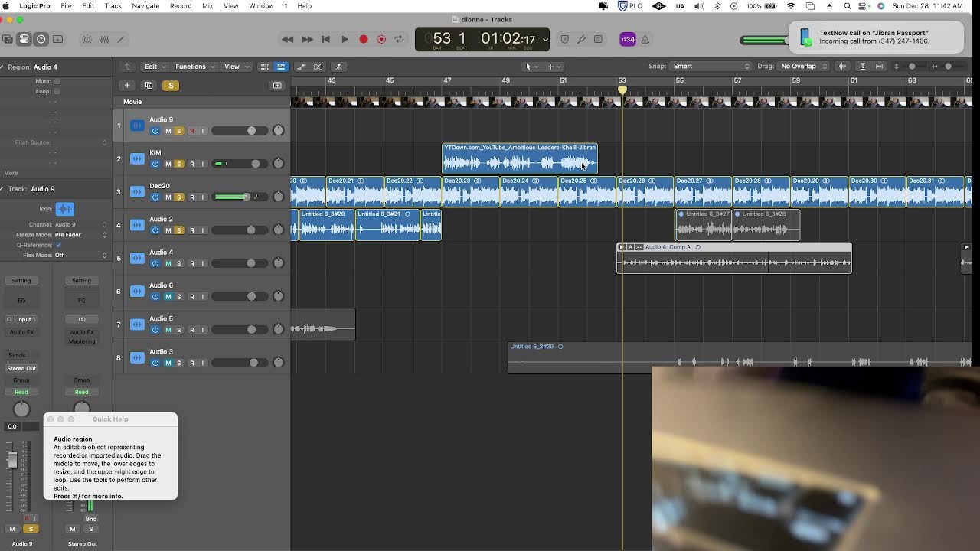Image resolution: width=980 pixels, height=551 pixels.
Task: Click the Rewind transport button
Action: pos(288,39)
